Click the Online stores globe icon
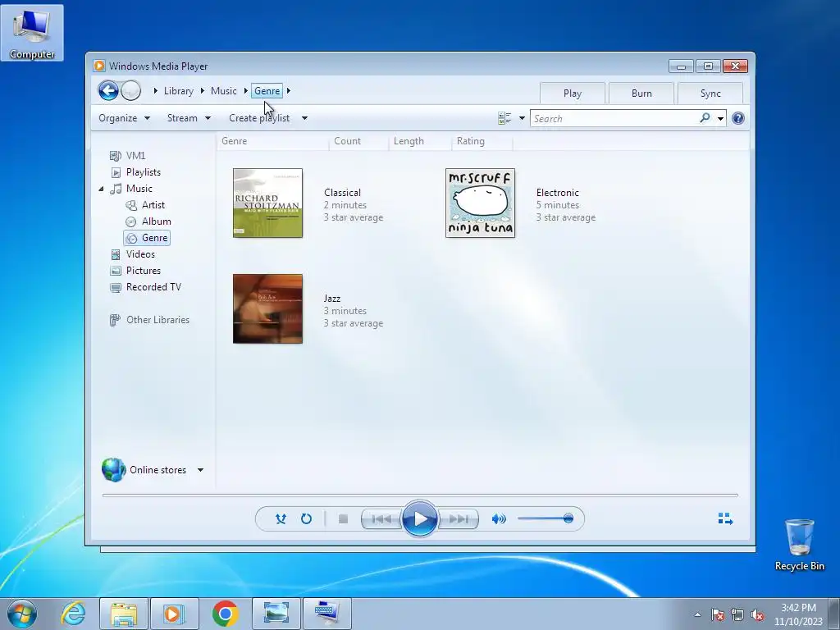The image size is (840, 630). [x=113, y=470]
